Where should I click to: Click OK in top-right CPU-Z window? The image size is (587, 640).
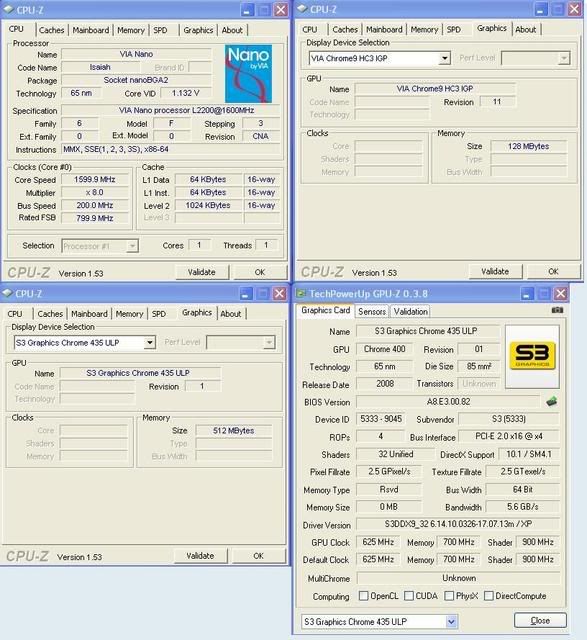553,271
